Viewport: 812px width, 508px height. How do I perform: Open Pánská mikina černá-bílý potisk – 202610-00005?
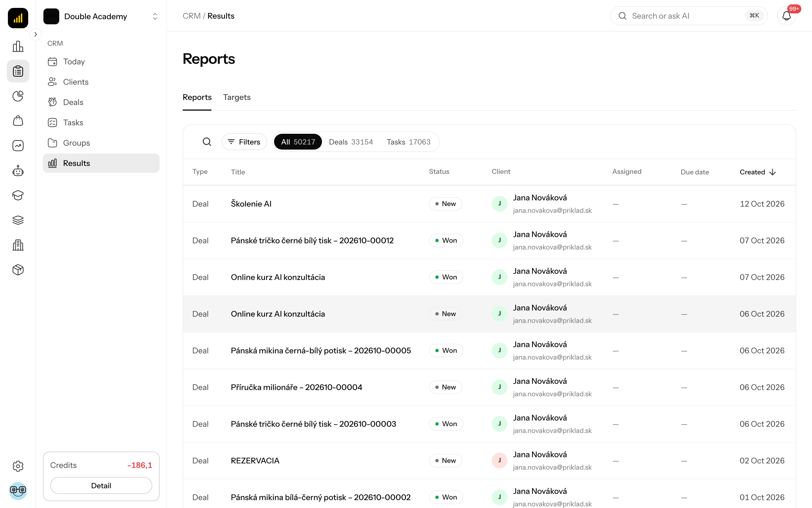click(489, 351)
